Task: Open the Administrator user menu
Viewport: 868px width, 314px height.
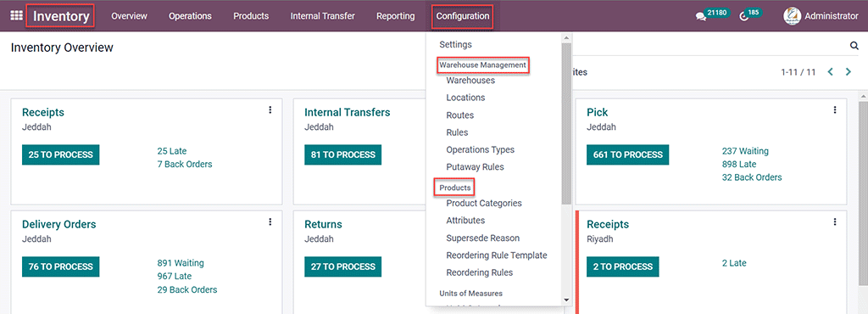Action: click(x=821, y=16)
